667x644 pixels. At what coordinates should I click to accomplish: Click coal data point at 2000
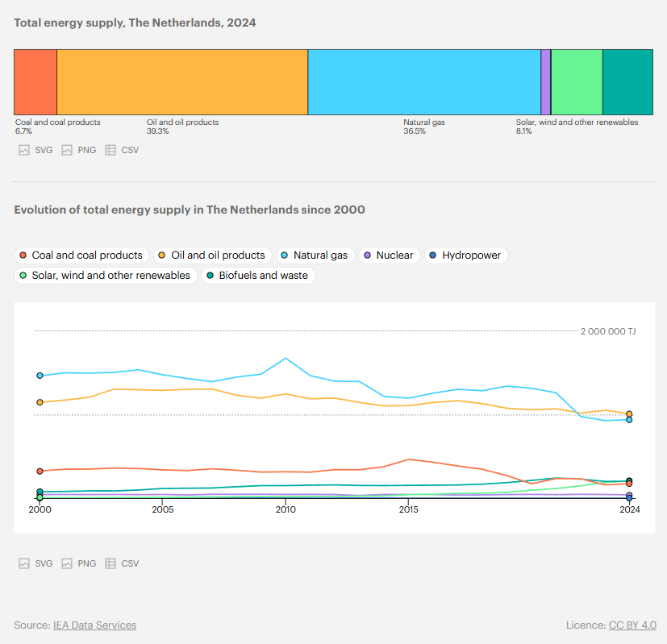pos(40,471)
